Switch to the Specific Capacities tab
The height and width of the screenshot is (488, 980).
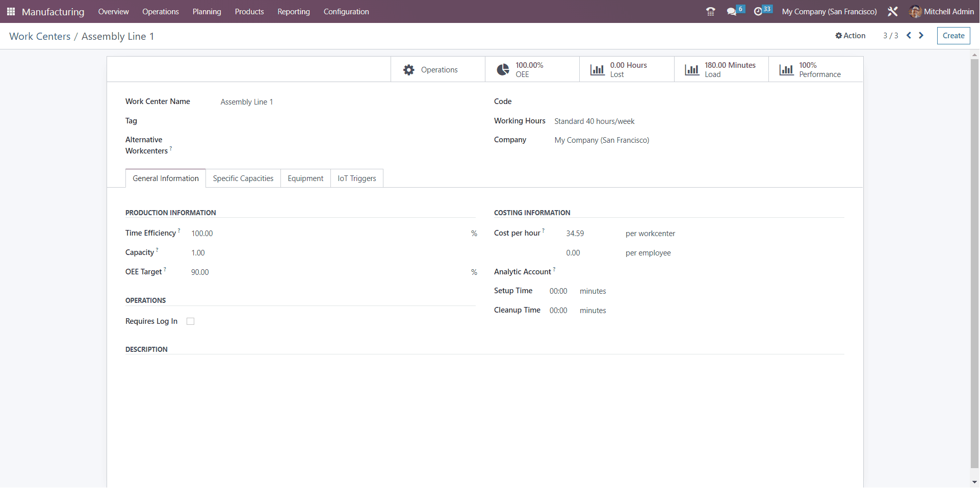[243, 178]
